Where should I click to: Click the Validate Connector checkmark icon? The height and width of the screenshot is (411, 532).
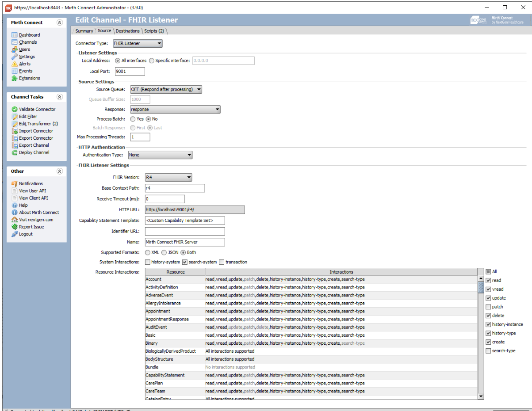[x=15, y=109]
